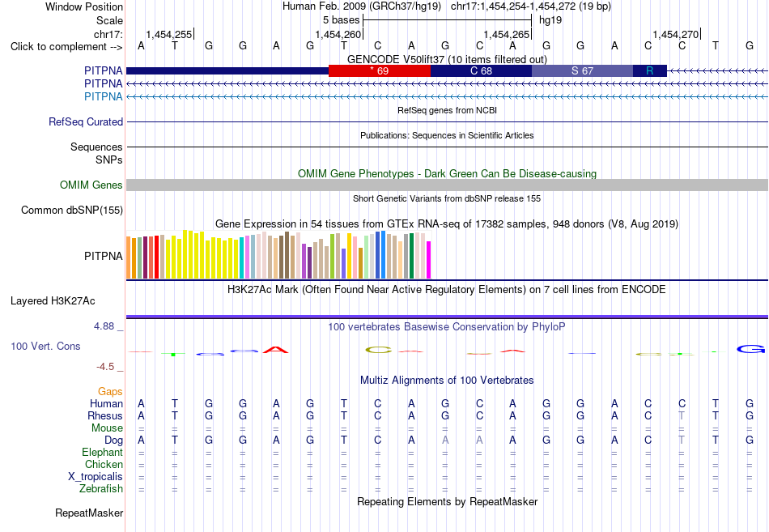The height and width of the screenshot is (532, 769).
Task: Click the olive 'C' conservation logo letter
Action: point(379,350)
